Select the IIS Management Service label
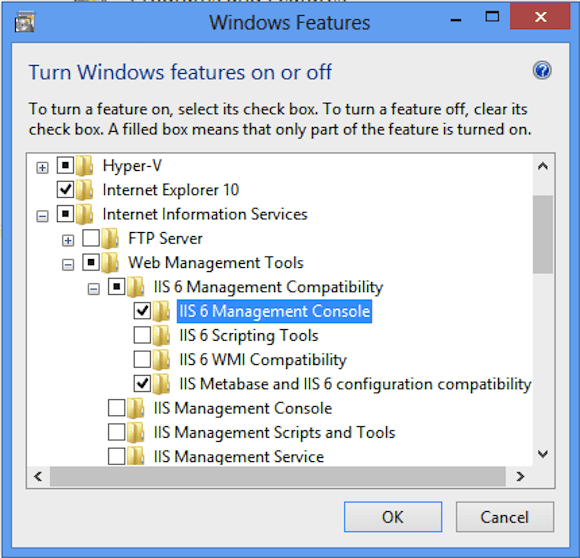The width and height of the screenshot is (580, 558). pyautogui.click(x=239, y=457)
